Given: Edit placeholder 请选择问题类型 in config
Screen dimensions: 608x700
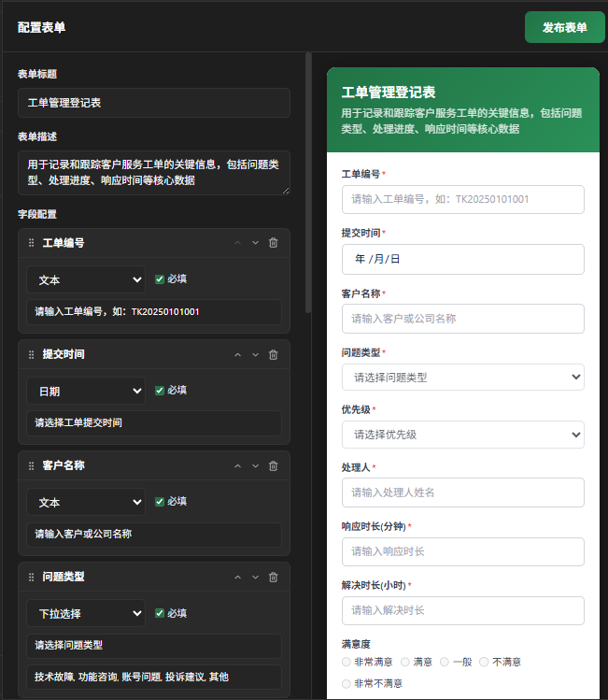Looking at the screenshot, I should click(x=154, y=646).
